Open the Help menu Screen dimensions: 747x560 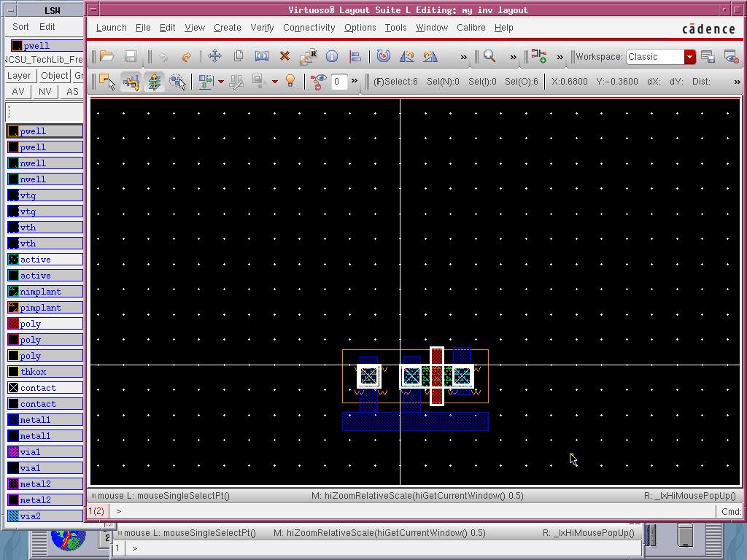click(503, 28)
